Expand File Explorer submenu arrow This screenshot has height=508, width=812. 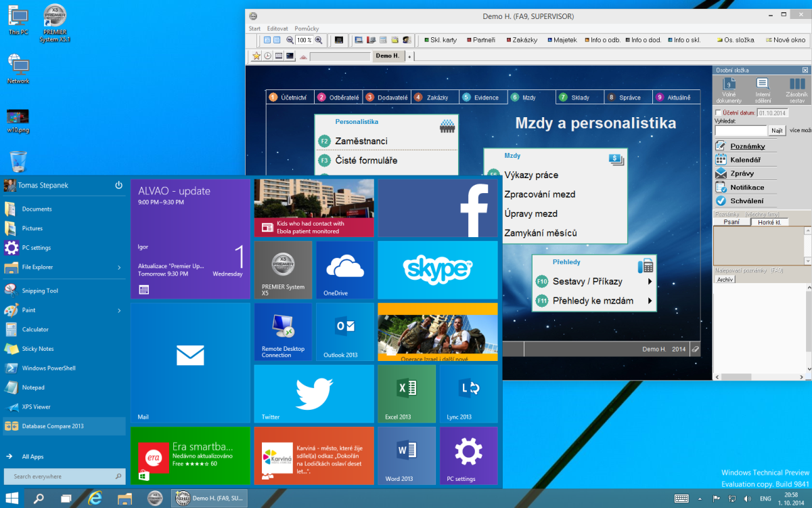point(119,268)
